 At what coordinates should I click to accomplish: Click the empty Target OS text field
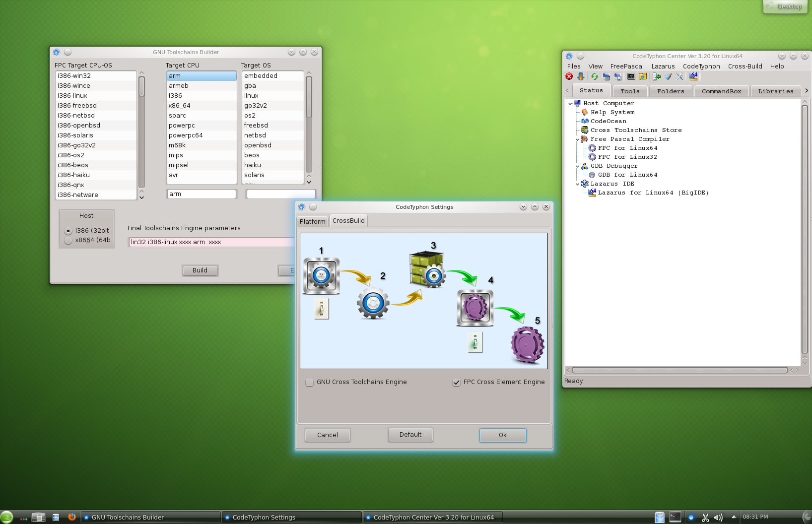pos(281,194)
